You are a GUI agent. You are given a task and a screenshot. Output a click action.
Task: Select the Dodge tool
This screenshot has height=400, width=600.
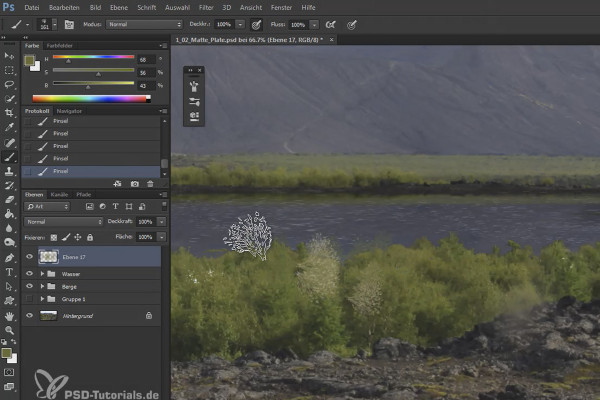(x=9, y=242)
